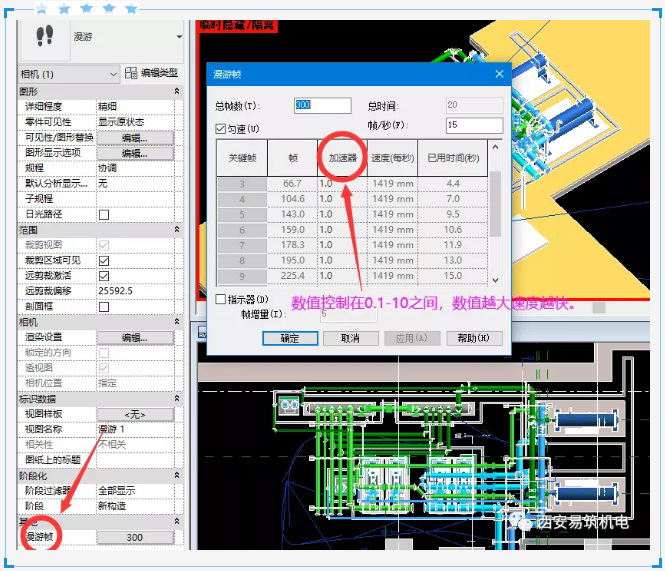Select keyframe row 9

point(242,276)
